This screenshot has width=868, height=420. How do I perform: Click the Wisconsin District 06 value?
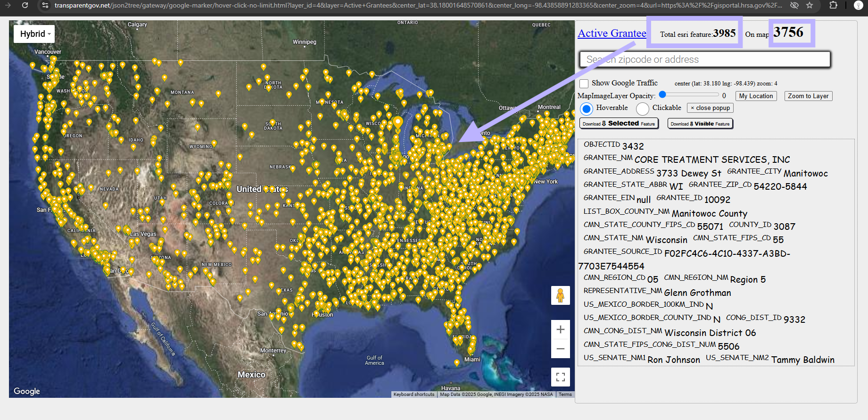coord(710,333)
